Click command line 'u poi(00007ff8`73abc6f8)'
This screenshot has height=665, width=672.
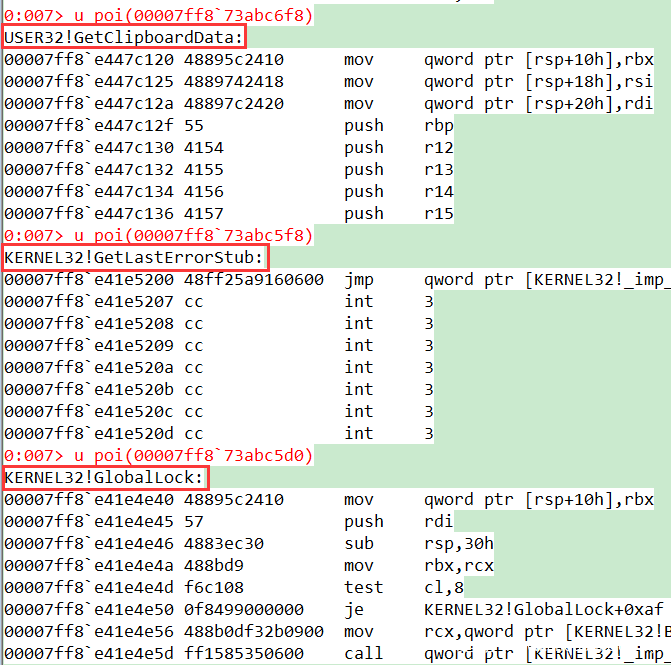[193, 15]
